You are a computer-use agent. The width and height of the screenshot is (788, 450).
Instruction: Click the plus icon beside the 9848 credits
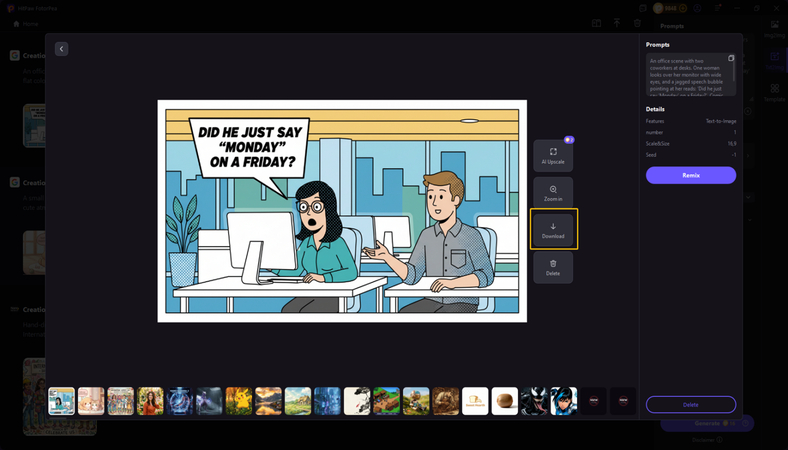pyautogui.click(x=682, y=8)
